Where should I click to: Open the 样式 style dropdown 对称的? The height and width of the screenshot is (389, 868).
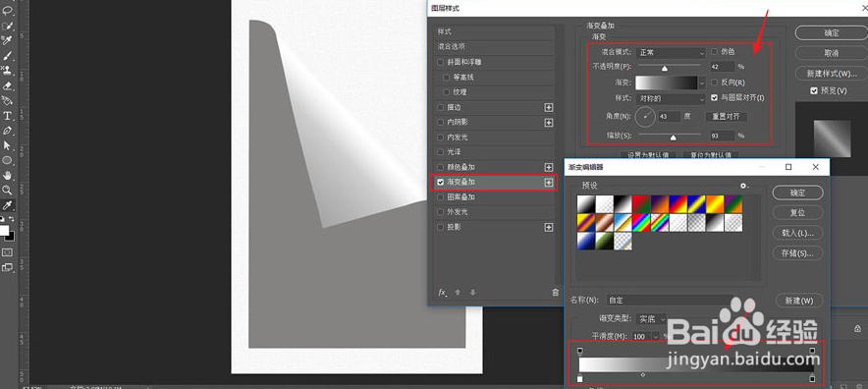pos(671,98)
